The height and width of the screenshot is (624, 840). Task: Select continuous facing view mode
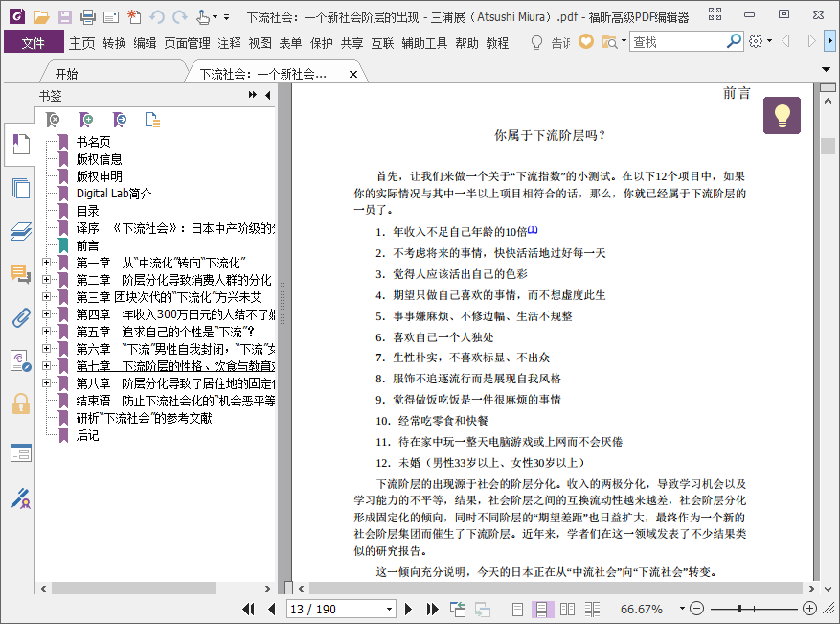592,609
